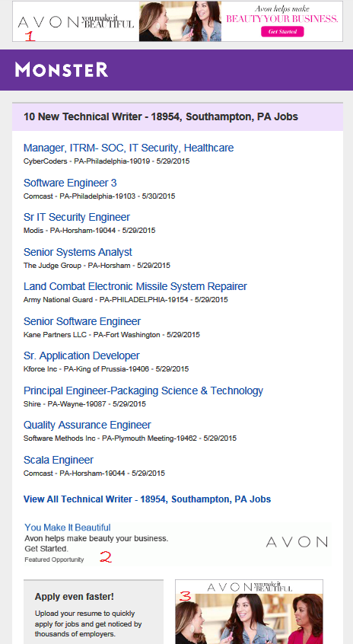The height and width of the screenshot is (644, 353).
Task: Click the Apply even faster! heading
Action: tap(75, 597)
